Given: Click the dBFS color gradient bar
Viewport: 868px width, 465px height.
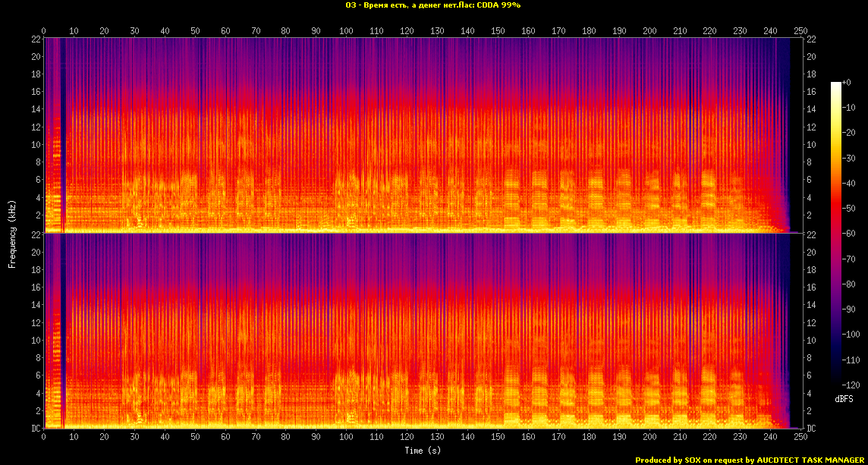Looking at the screenshot, I should tap(835, 234).
